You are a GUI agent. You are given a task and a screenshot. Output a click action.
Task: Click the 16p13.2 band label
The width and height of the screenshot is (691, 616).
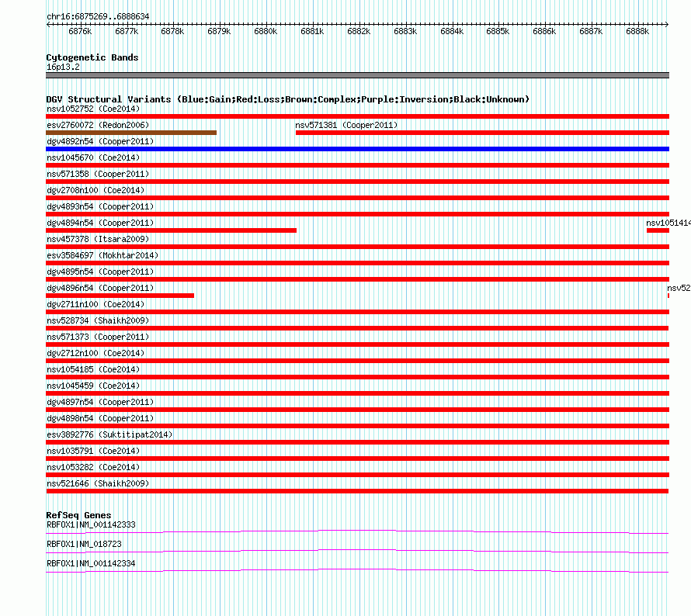pyautogui.click(x=63, y=67)
